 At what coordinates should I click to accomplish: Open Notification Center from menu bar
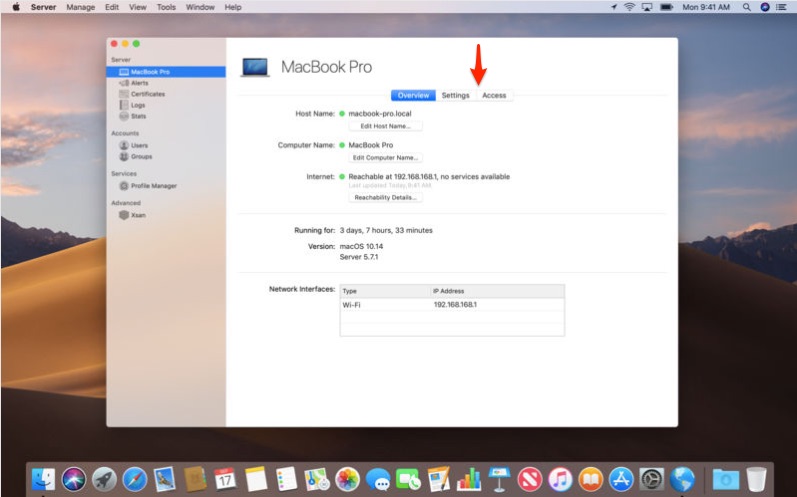tap(782, 7)
